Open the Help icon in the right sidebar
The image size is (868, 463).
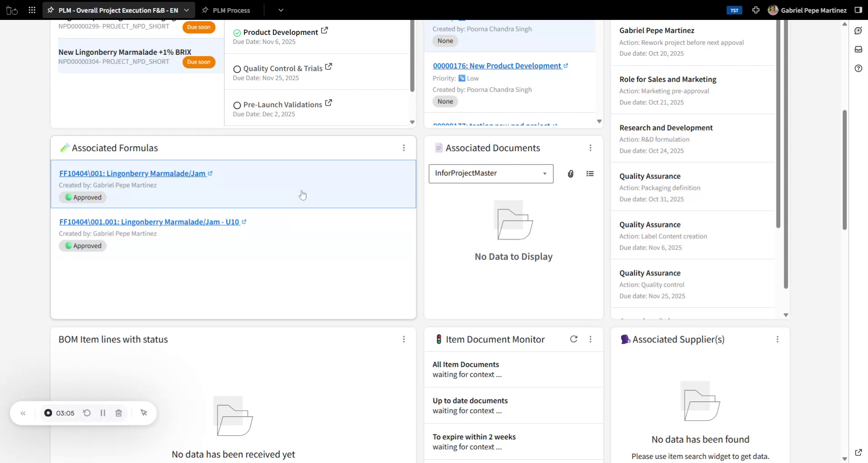(x=858, y=68)
